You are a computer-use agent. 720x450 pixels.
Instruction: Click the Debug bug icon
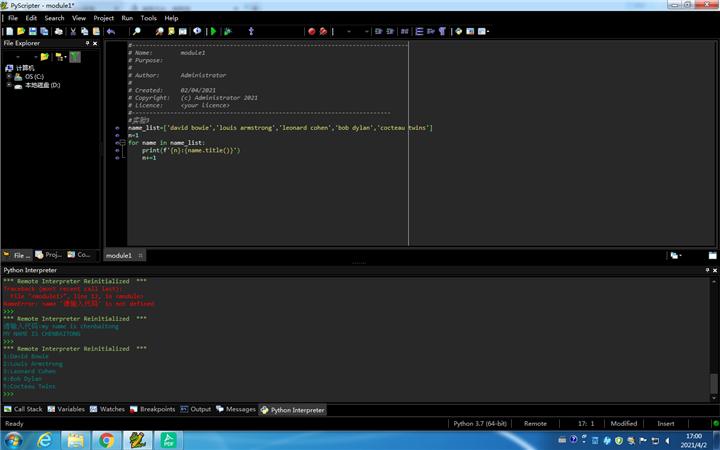(x=228, y=31)
